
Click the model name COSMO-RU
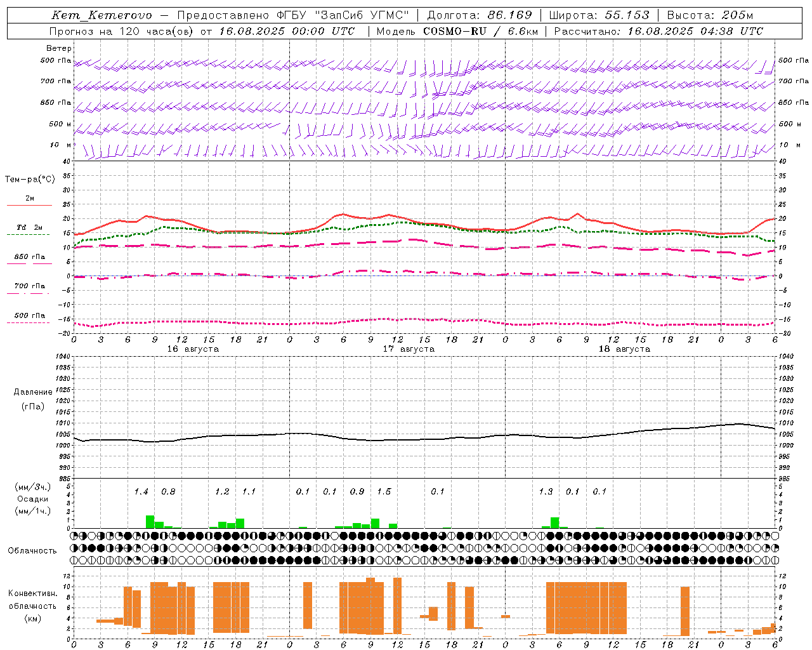[x=455, y=31]
